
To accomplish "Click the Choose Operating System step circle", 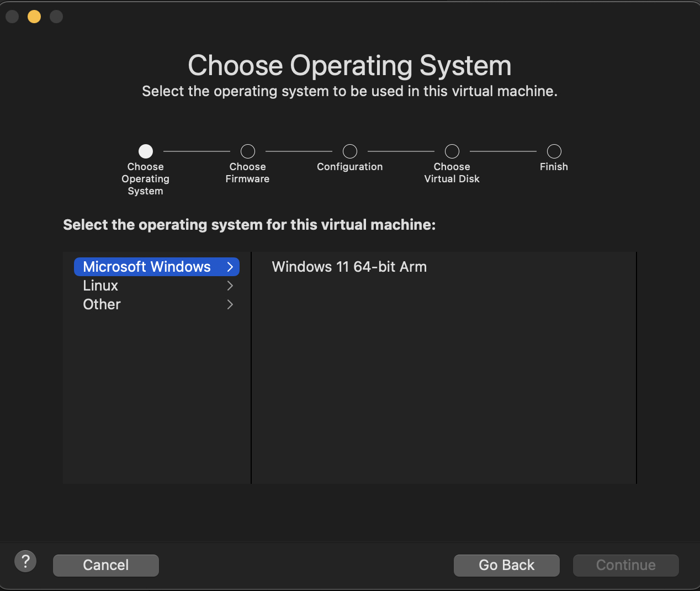I will click(146, 151).
